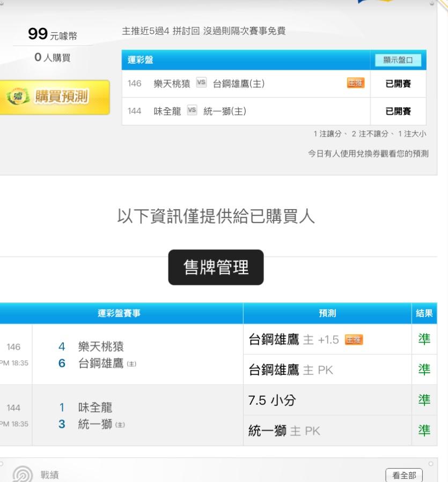The width and height of the screenshot is (448, 482).
Task: Click 統一獅 (主) in results table
Action: [101, 424]
